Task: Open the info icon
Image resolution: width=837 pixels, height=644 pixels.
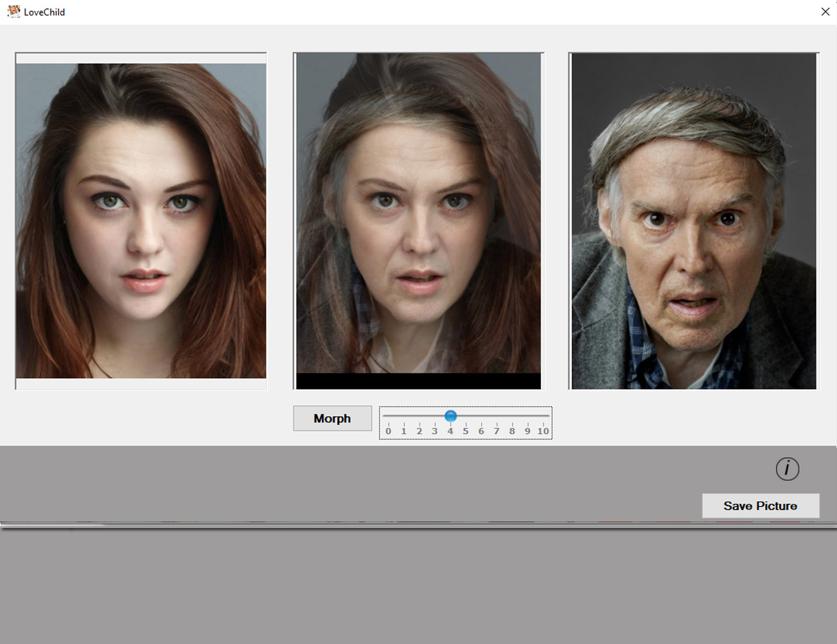Action: click(x=787, y=469)
